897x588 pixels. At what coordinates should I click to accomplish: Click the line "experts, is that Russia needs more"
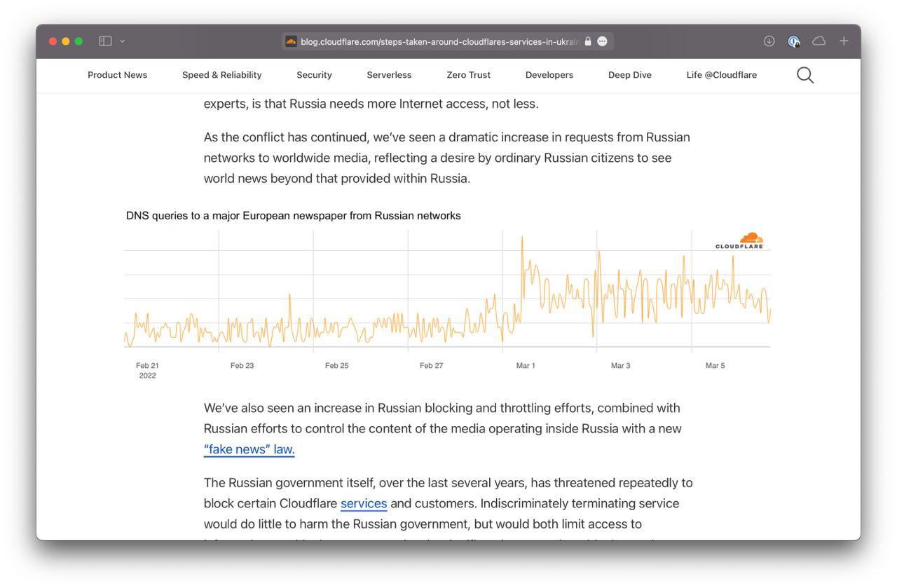pos(371,104)
